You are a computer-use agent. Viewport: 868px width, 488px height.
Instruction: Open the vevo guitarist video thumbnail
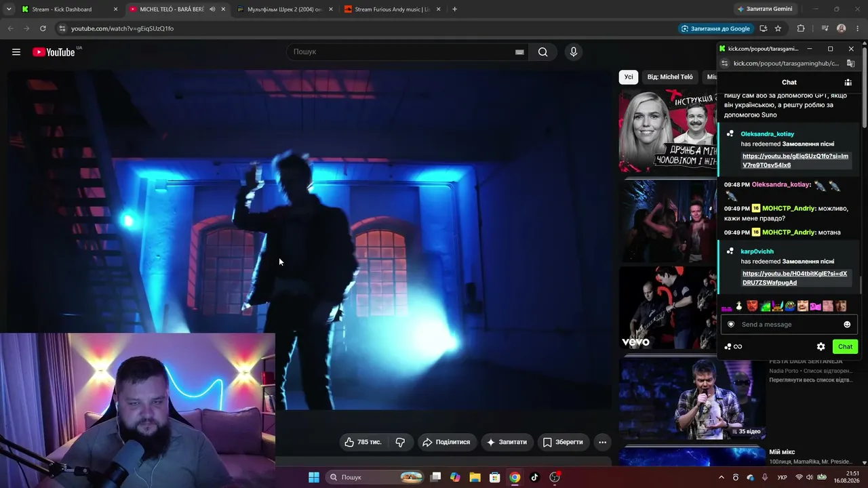click(668, 308)
